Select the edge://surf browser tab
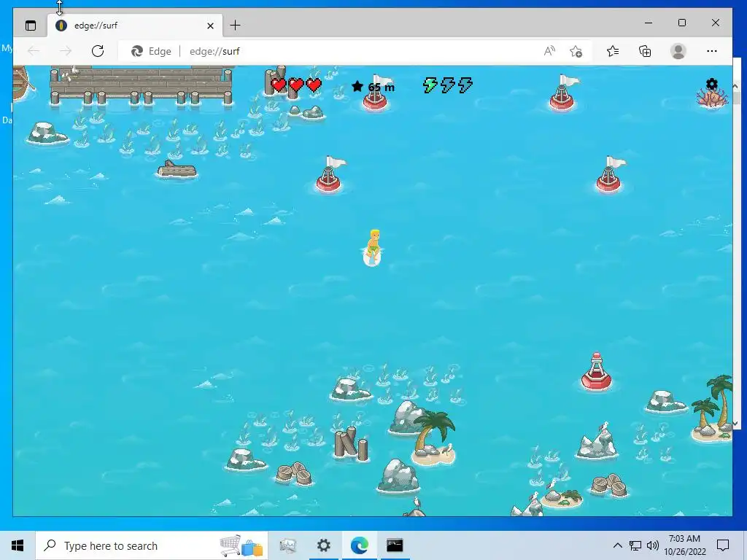The width and height of the screenshot is (747, 560). 134,26
